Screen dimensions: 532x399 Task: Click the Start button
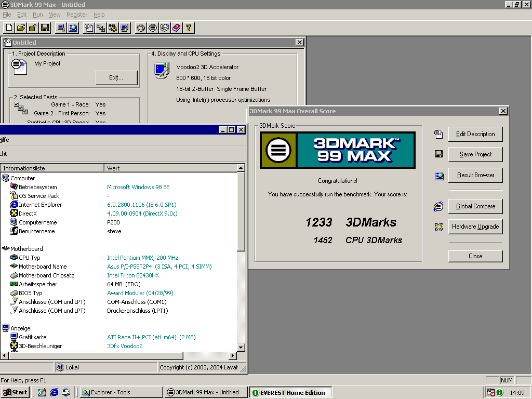(x=15, y=393)
